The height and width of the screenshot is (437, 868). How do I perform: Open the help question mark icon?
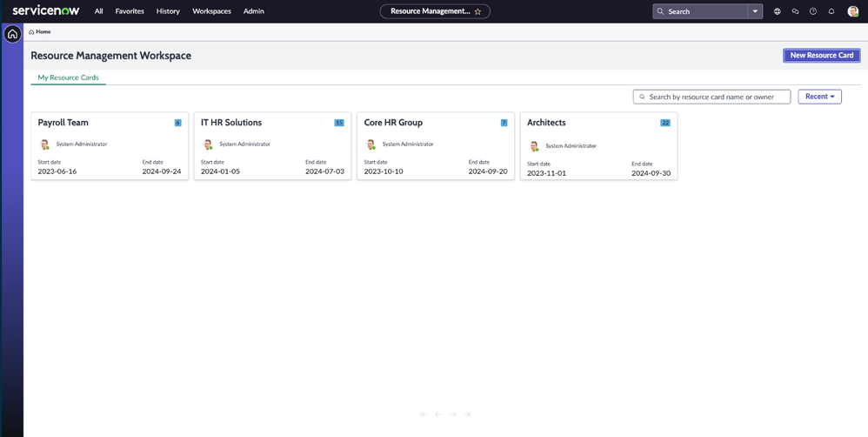(813, 12)
